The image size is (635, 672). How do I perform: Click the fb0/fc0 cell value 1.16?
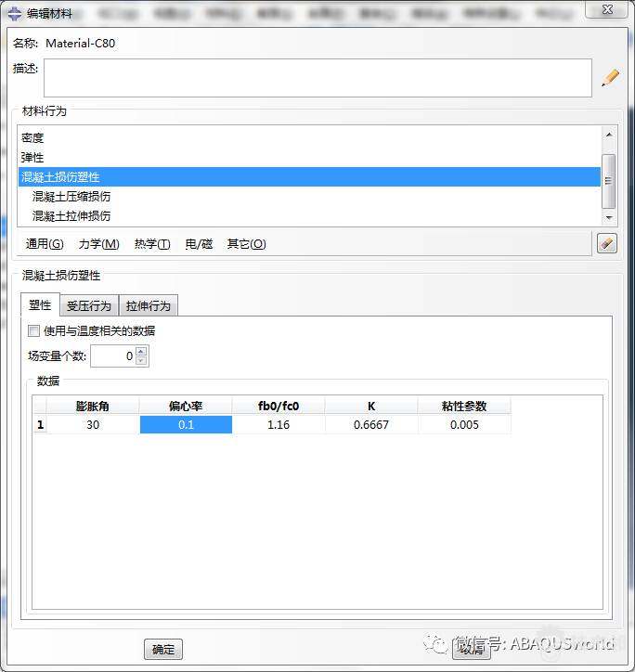pos(279,425)
